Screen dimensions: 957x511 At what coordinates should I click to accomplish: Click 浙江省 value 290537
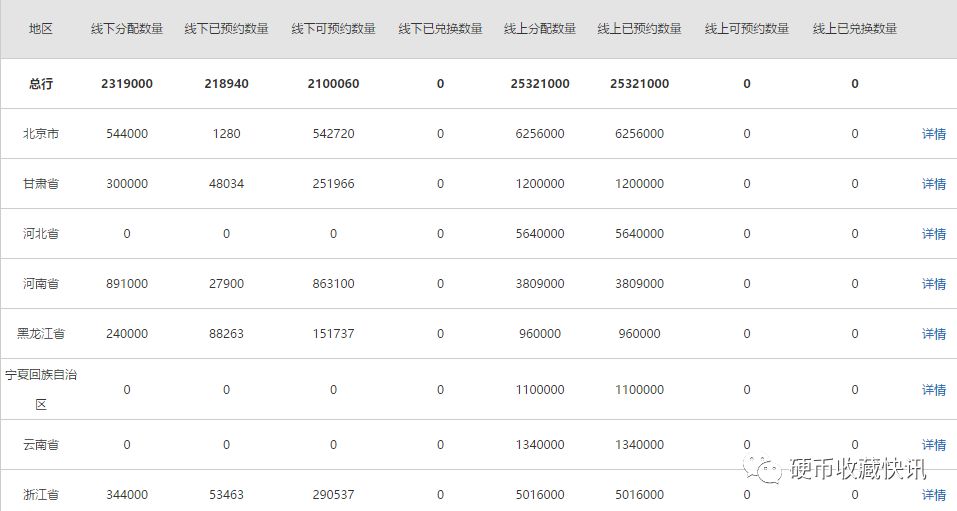point(333,495)
